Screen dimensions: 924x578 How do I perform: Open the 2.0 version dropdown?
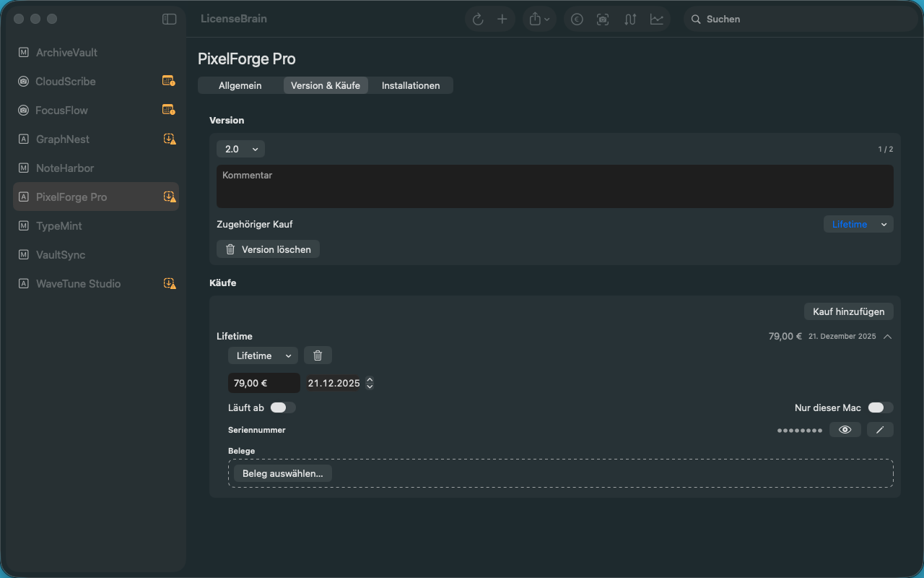point(240,149)
